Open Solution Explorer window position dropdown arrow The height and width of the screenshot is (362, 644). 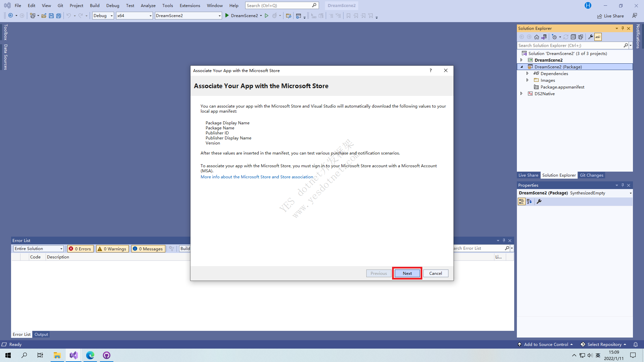617,28
